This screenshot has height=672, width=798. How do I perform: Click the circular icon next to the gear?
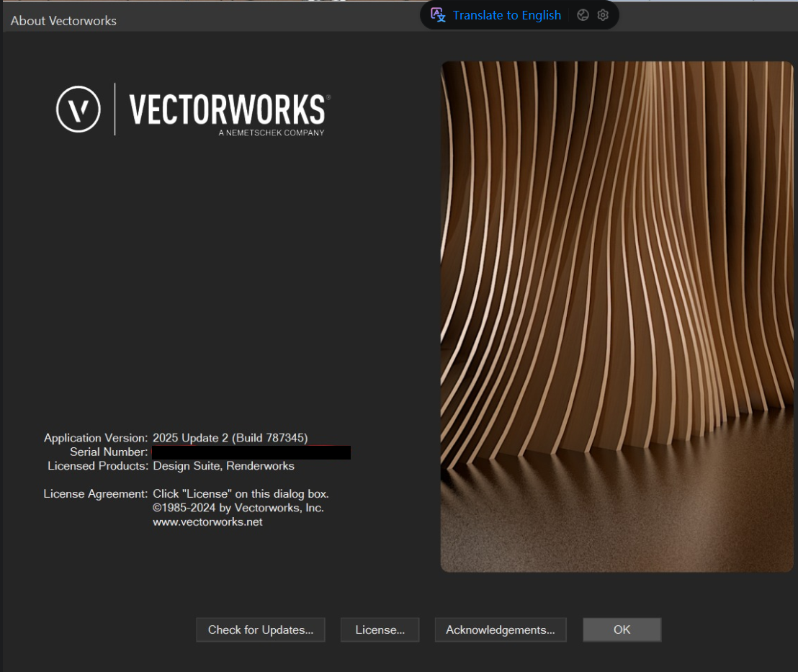[x=583, y=15]
